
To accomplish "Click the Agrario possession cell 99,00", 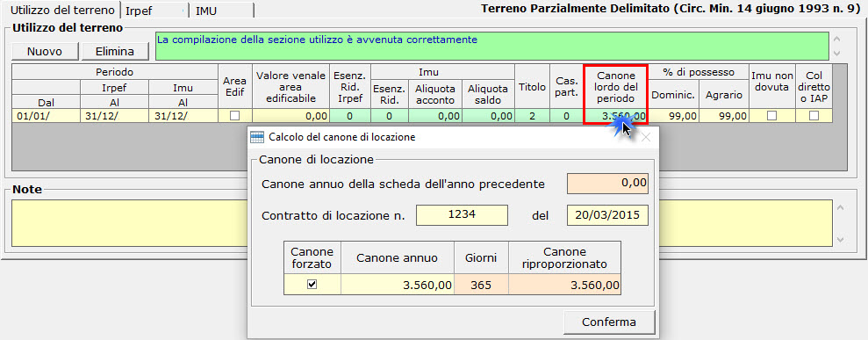I will pyautogui.click(x=724, y=116).
